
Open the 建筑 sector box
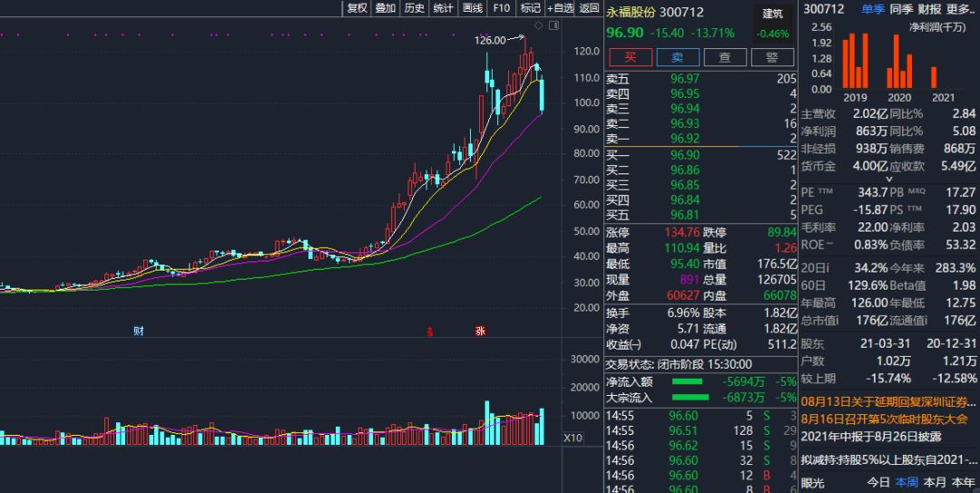772,23
